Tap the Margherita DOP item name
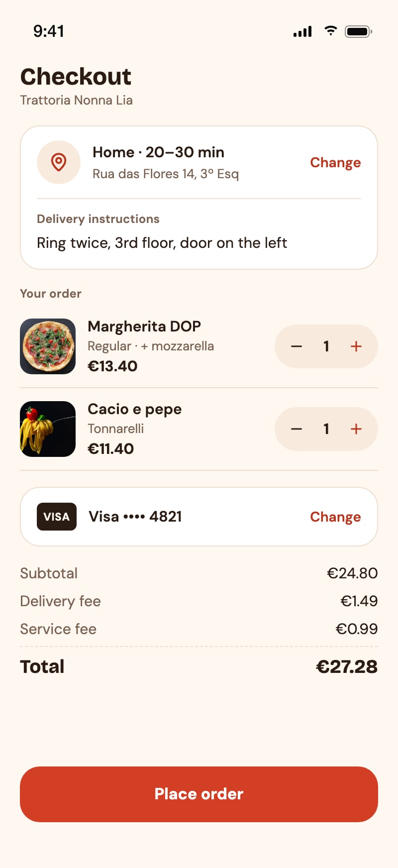 144,326
